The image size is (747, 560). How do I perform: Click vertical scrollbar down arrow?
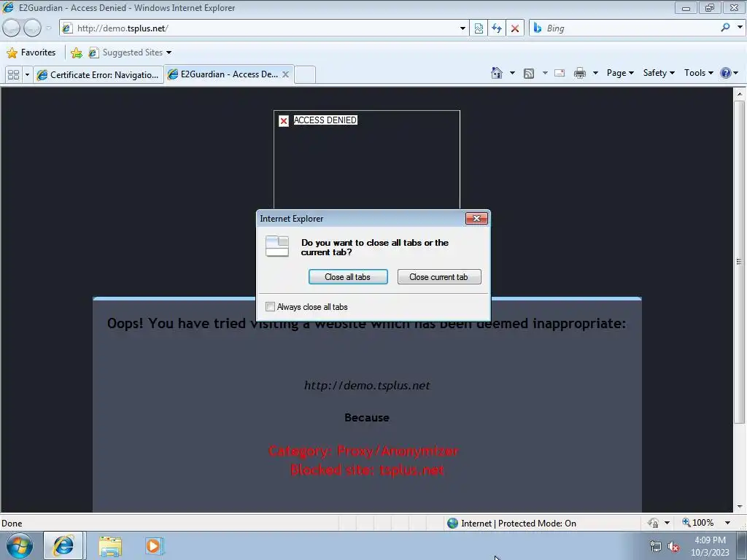coord(740,507)
